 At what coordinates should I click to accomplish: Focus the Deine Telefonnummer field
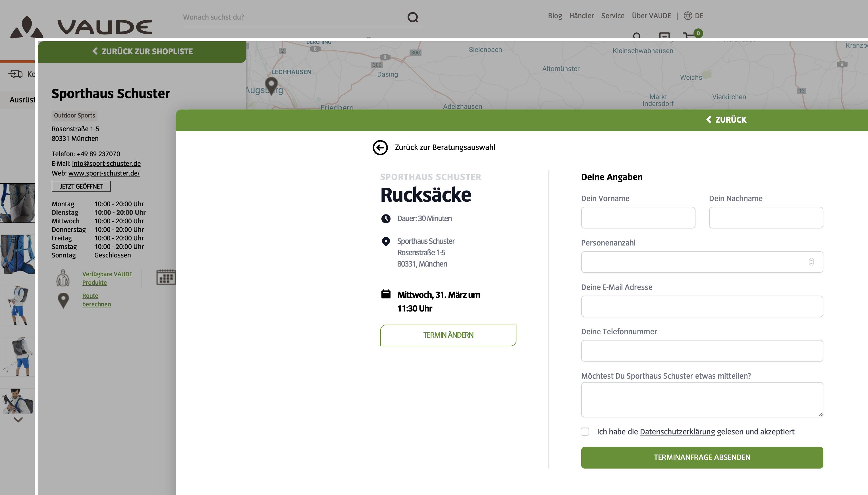pos(702,350)
